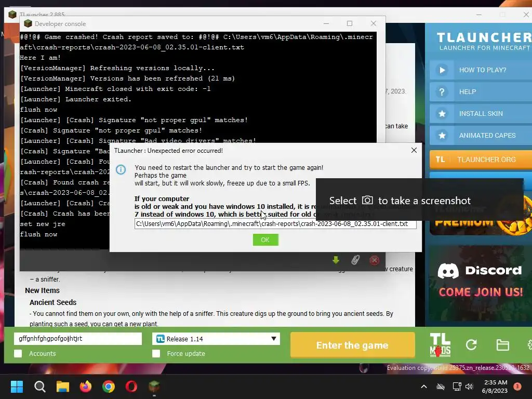This screenshot has width=532, height=399.
Task: Click the Help question mark icon
Action: [442, 92]
